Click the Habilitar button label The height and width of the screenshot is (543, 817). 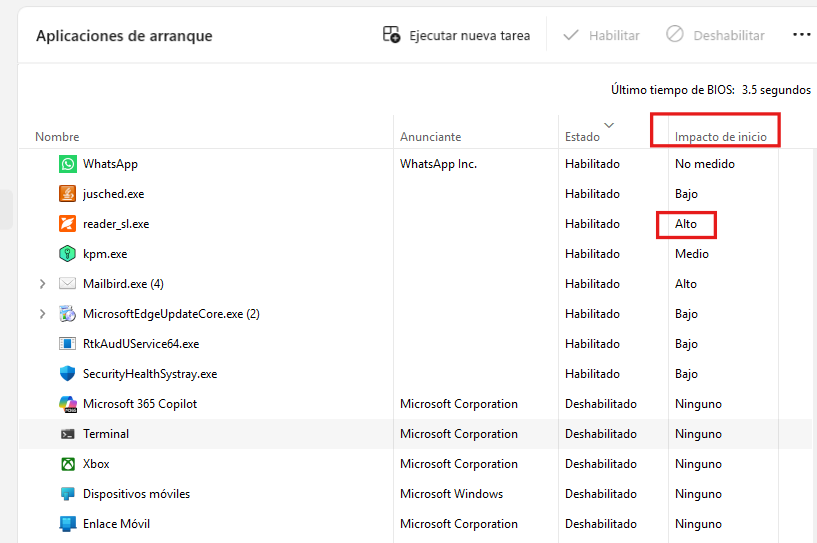[x=614, y=35]
